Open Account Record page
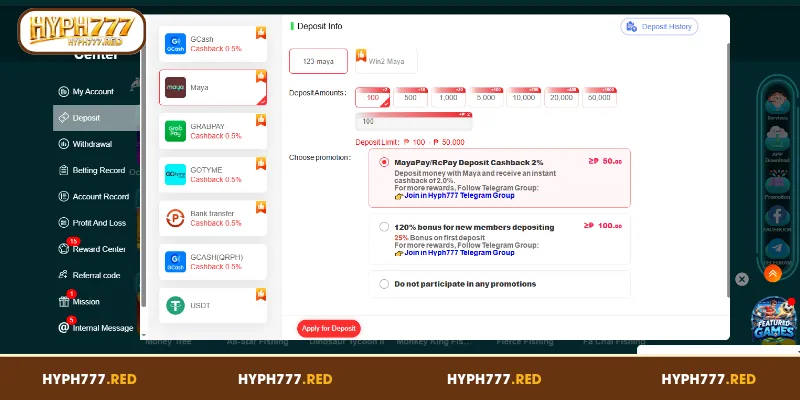This screenshot has width=800, height=400. click(x=96, y=196)
